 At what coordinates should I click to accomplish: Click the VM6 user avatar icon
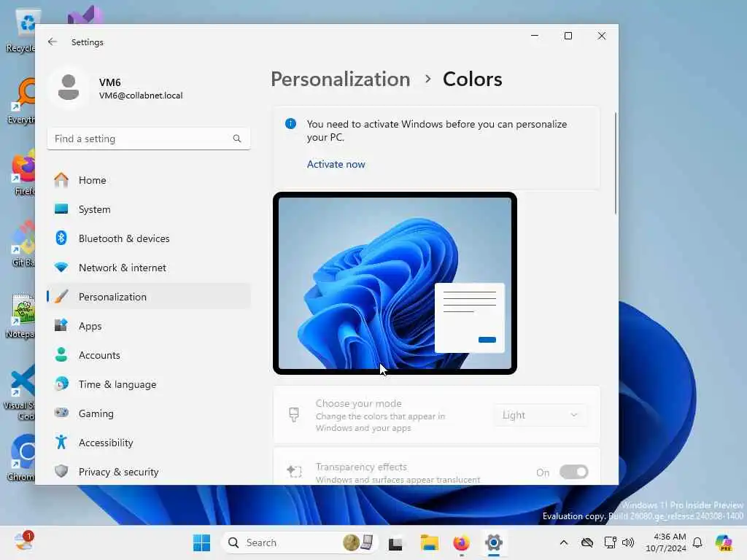(x=69, y=87)
